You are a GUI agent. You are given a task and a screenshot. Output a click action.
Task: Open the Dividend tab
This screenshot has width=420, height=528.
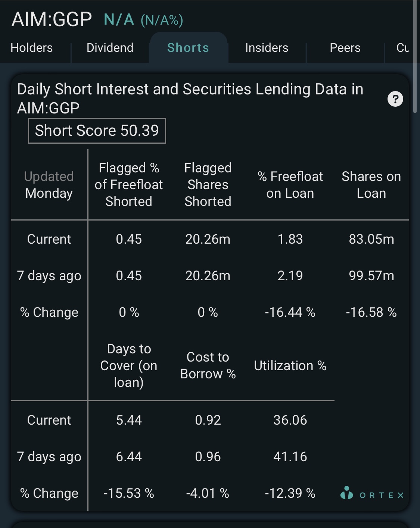110,48
